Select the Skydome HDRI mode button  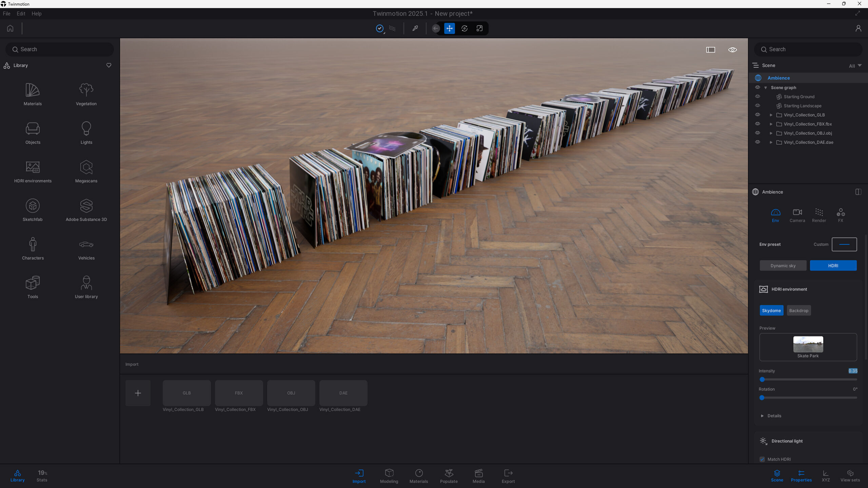pos(771,310)
